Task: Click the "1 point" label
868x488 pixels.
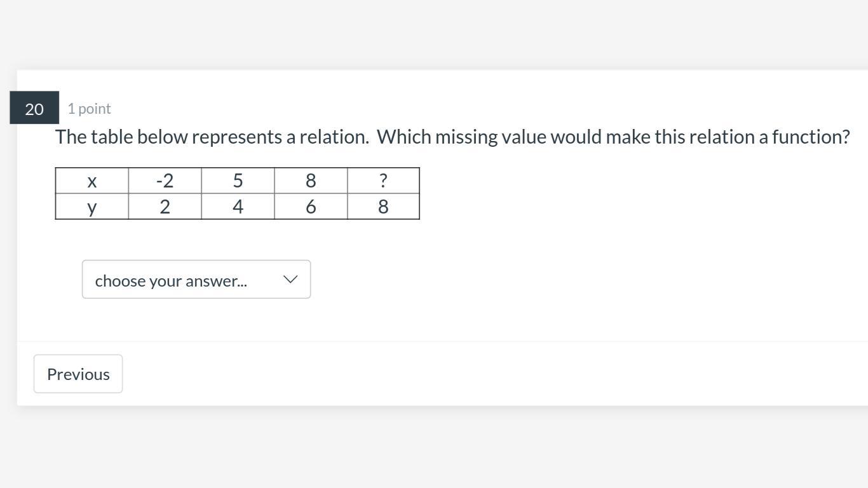Action: pos(90,109)
